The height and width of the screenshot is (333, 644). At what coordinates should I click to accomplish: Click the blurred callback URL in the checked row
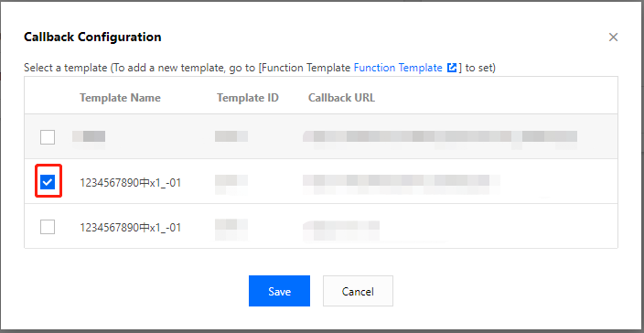[x=402, y=184]
